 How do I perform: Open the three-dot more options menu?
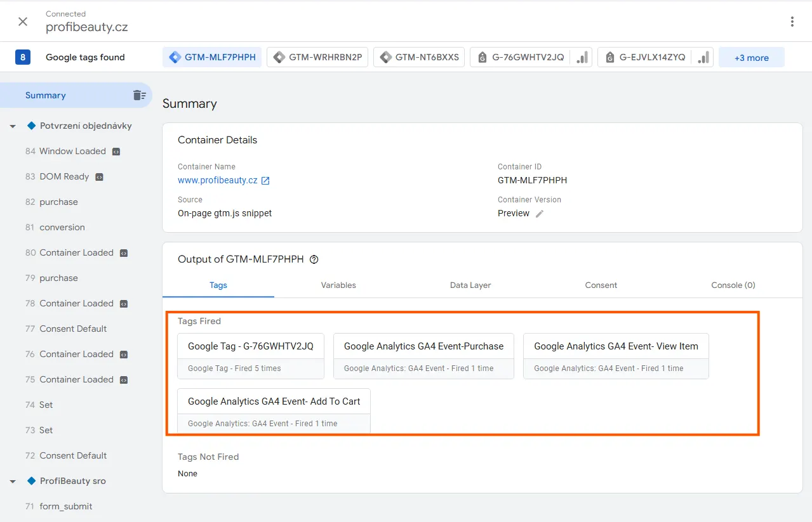[792, 22]
